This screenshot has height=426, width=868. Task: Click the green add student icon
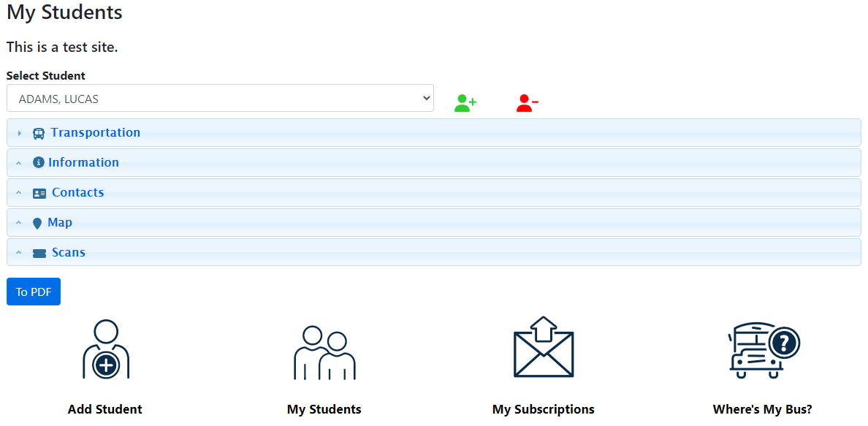[465, 103]
